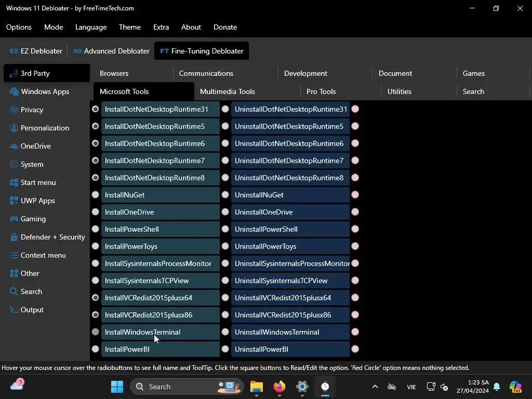Open File Explorer from the taskbar
Screen dimensions: 532x399
[257, 387]
